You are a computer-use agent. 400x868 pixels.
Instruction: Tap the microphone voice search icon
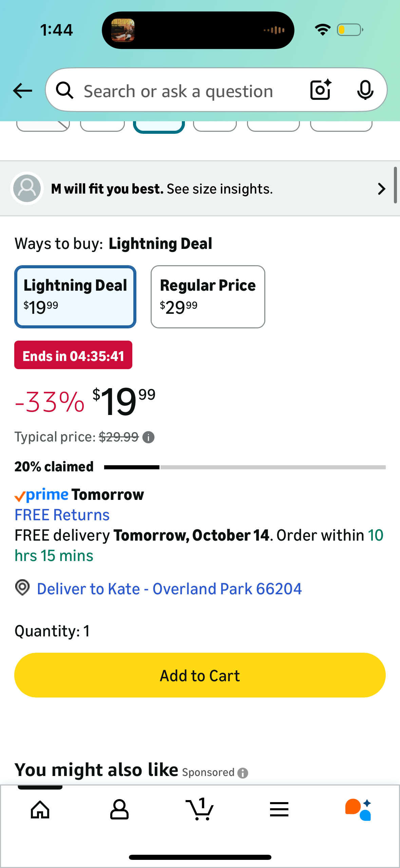[x=365, y=90]
